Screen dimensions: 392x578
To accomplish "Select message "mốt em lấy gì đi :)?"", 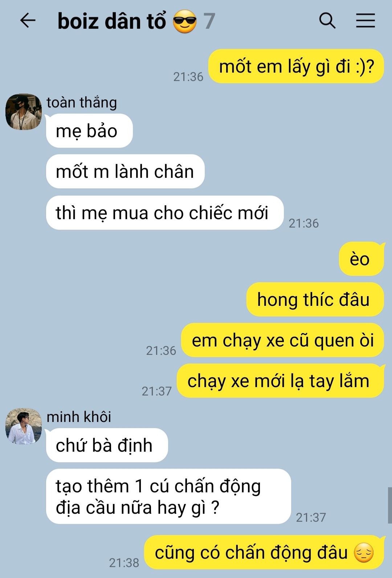I will (296, 66).
